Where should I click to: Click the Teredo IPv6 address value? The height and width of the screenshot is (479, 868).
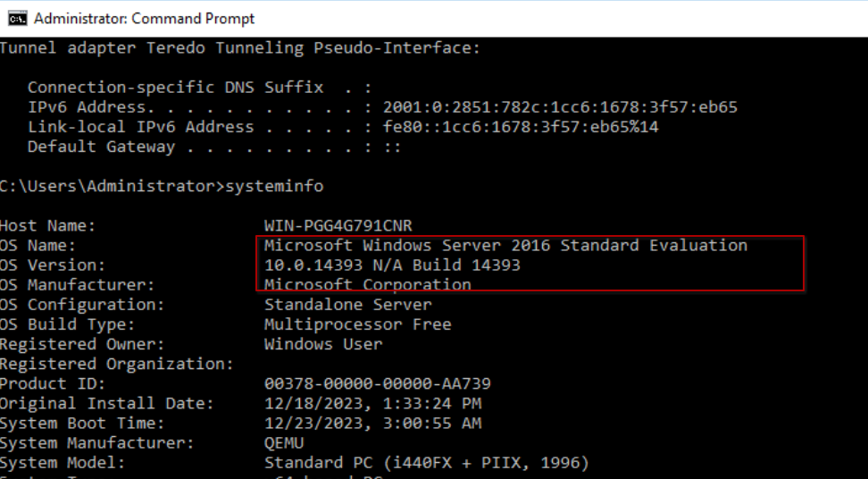tap(560, 107)
